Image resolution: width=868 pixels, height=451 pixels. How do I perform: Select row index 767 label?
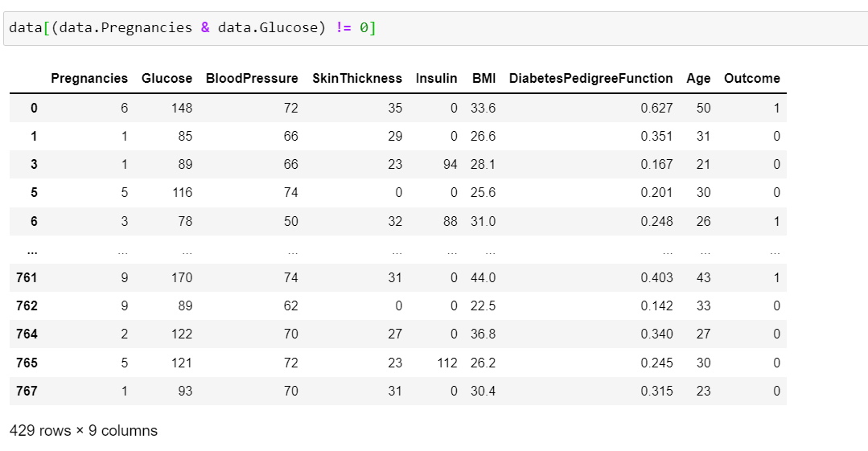(27, 391)
